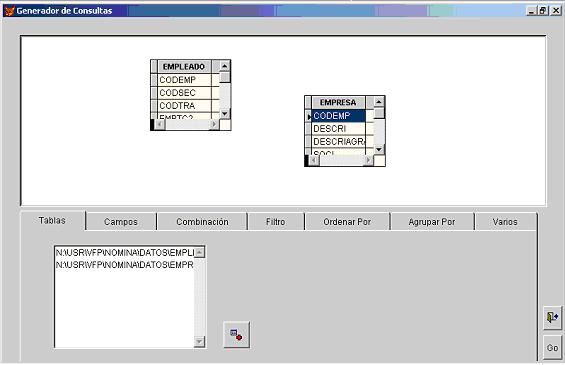This screenshot has width=565, height=365.
Task: Open the Agrupar Por tab
Action: [432, 222]
